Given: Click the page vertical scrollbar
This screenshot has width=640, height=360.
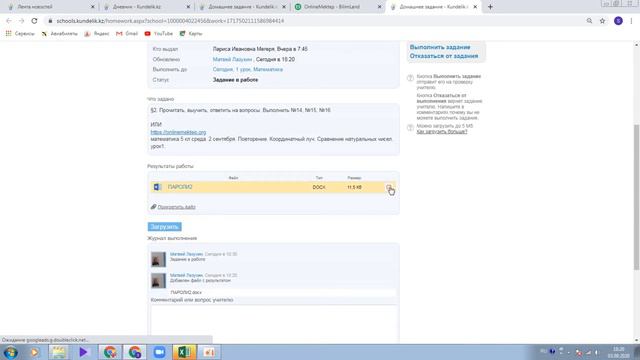Looking at the screenshot, I should tap(636, 197).
